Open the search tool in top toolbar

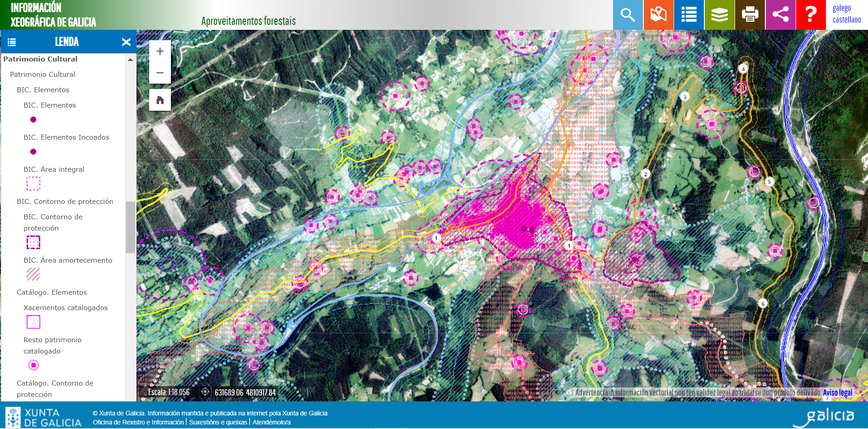(x=627, y=15)
